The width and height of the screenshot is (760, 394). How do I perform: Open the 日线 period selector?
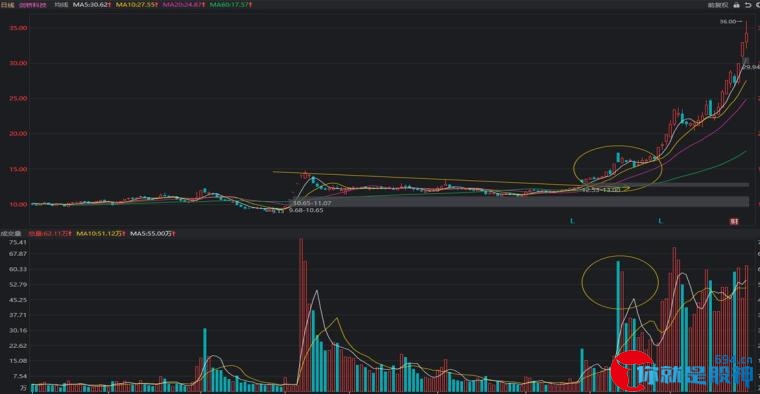7,5
